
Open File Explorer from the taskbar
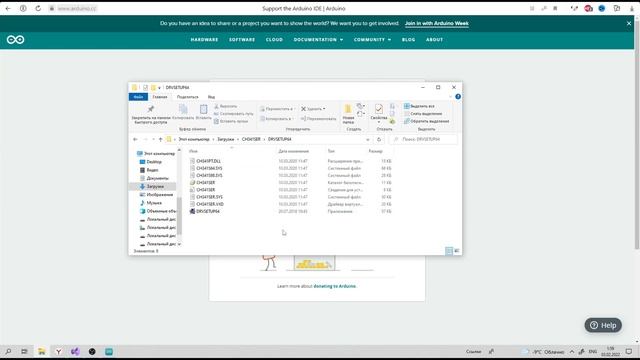42,351
